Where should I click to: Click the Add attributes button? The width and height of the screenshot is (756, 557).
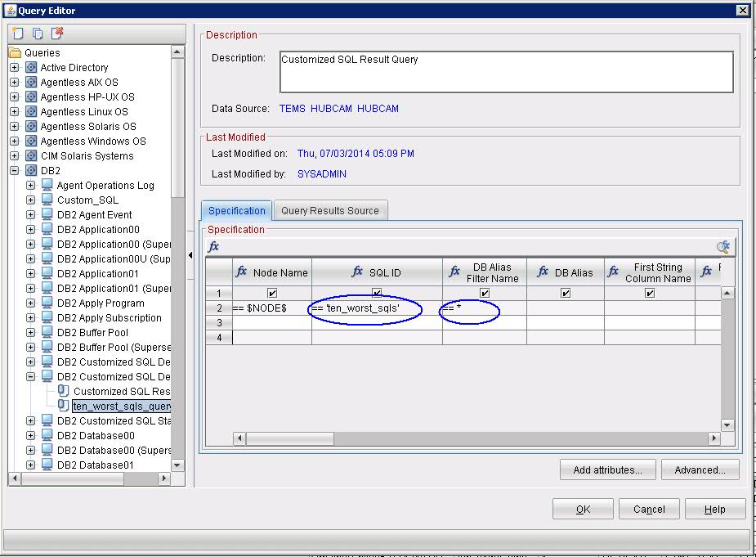point(607,469)
